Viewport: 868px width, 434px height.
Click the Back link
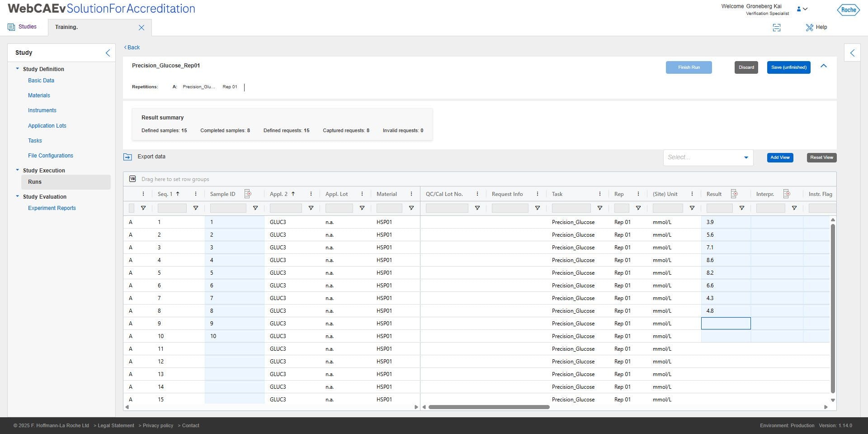pyautogui.click(x=132, y=48)
